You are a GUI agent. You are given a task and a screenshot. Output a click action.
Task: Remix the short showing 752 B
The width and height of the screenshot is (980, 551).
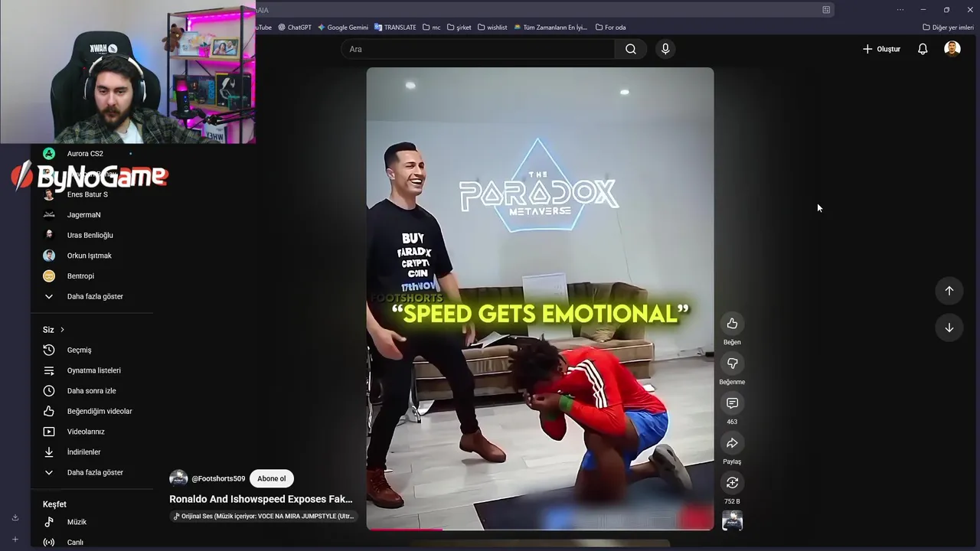(x=732, y=483)
